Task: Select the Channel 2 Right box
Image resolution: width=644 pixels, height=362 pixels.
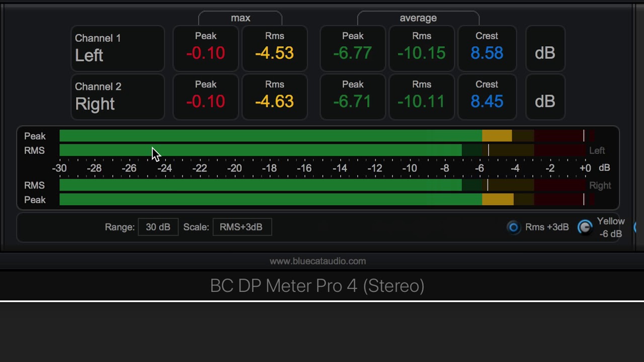Action: click(x=118, y=97)
